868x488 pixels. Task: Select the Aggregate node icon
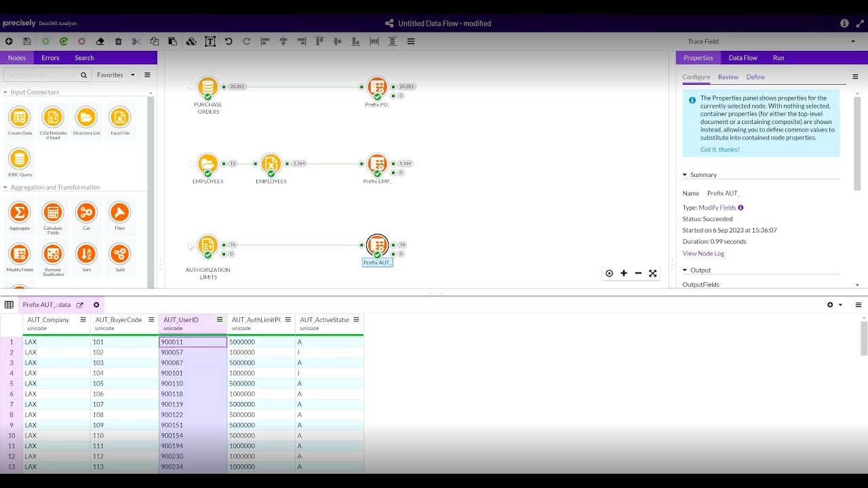(x=20, y=212)
